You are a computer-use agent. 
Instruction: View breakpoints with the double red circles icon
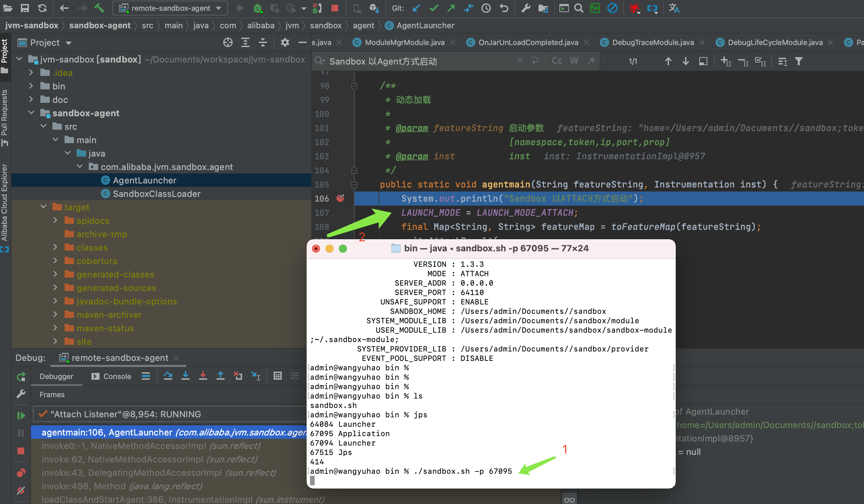[21, 473]
